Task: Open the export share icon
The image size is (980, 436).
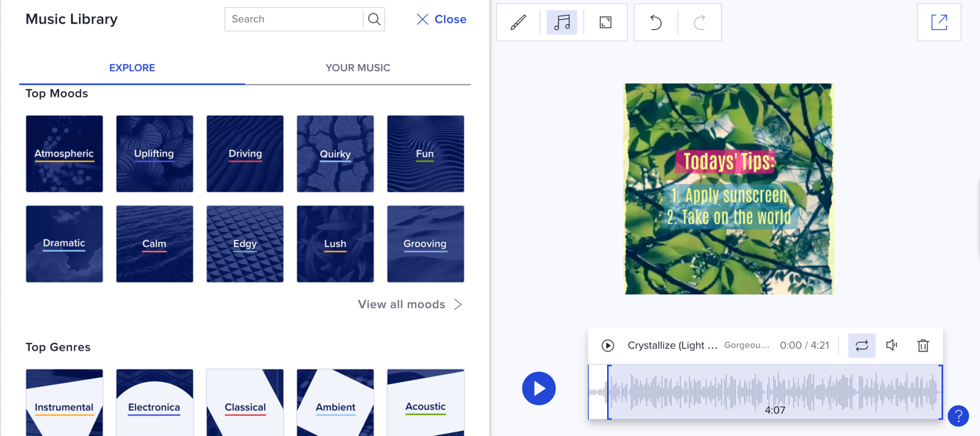Action: point(939,22)
